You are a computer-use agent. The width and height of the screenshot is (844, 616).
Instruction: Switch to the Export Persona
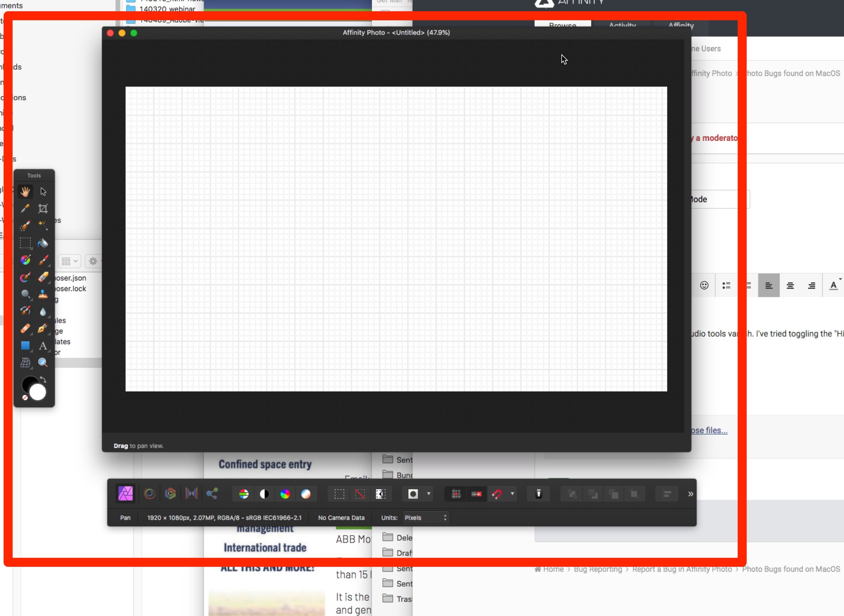pyautogui.click(x=212, y=494)
